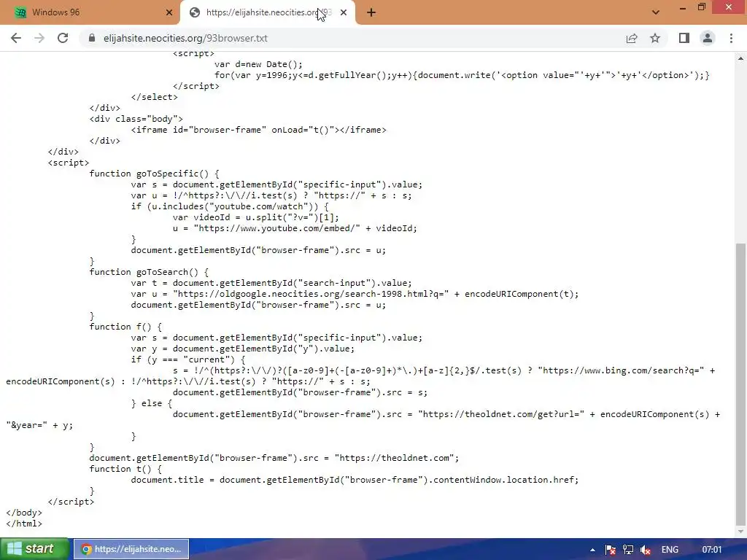Click the "for(var y=1996" loop line

point(462,75)
